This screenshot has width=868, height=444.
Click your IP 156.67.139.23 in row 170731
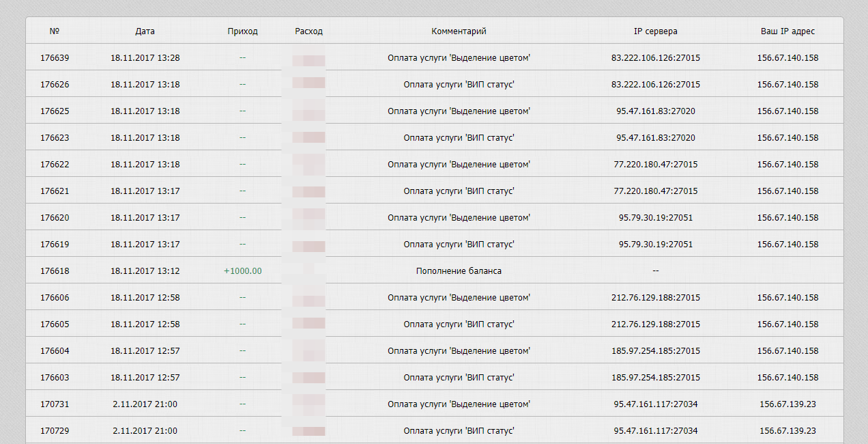(788, 404)
